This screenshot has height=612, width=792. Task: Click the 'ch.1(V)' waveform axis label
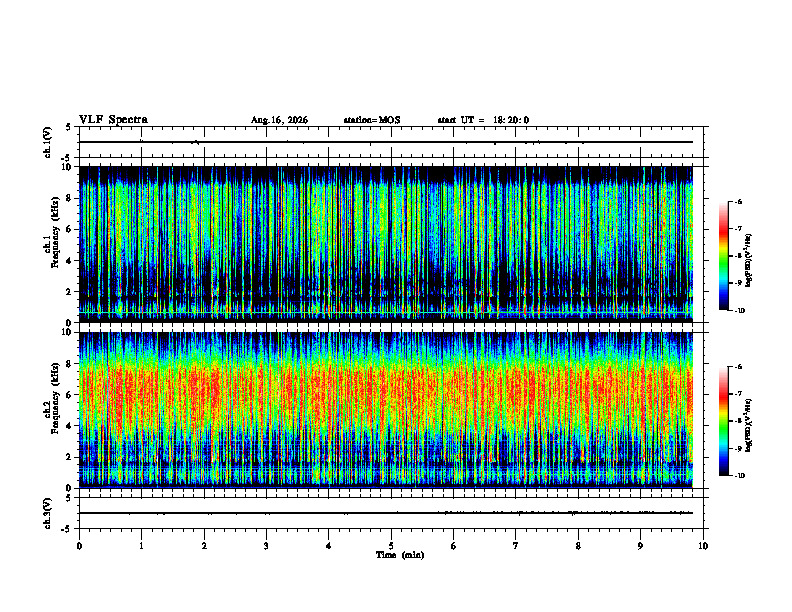[x=48, y=142]
